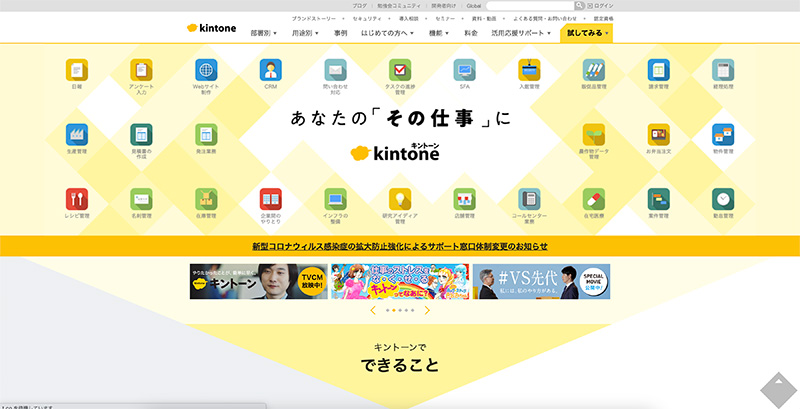This screenshot has height=409, width=800.
Task: Open the 問い合わせ対応 envelope icon
Action: [x=335, y=70]
